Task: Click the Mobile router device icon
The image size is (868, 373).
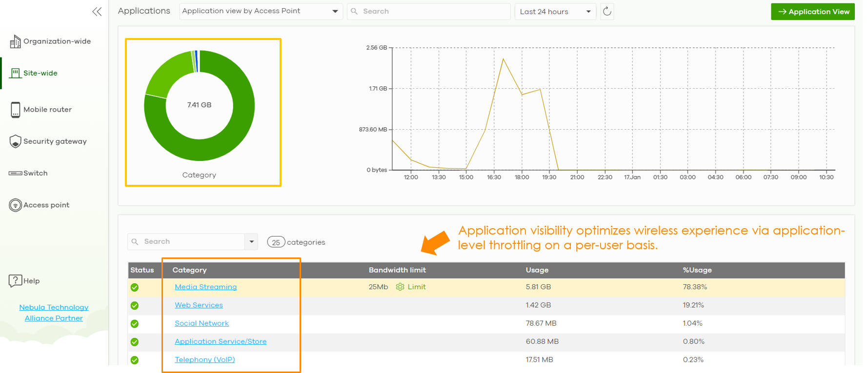Action: [x=15, y=110]
